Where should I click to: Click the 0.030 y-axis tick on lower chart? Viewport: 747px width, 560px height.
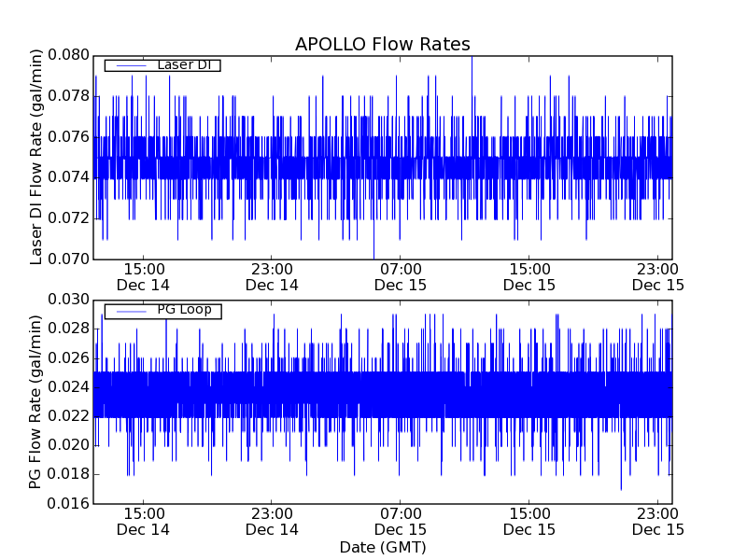point(69,300)
